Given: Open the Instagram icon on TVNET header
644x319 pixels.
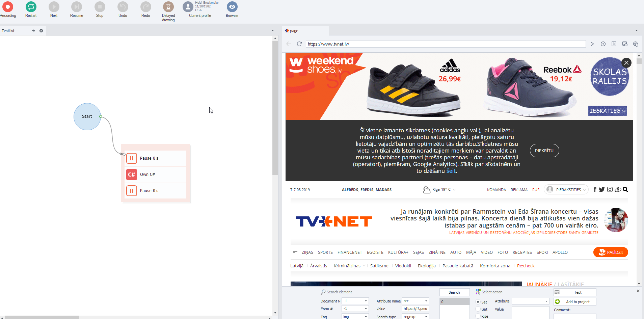Looking at the screenshot, I should (610, 189).
